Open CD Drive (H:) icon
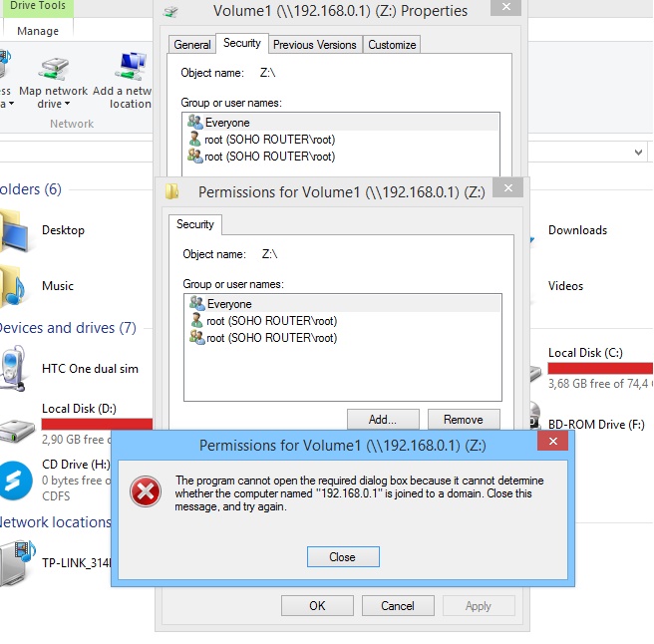Screen dimensions: 654x644 coord(16,481)
